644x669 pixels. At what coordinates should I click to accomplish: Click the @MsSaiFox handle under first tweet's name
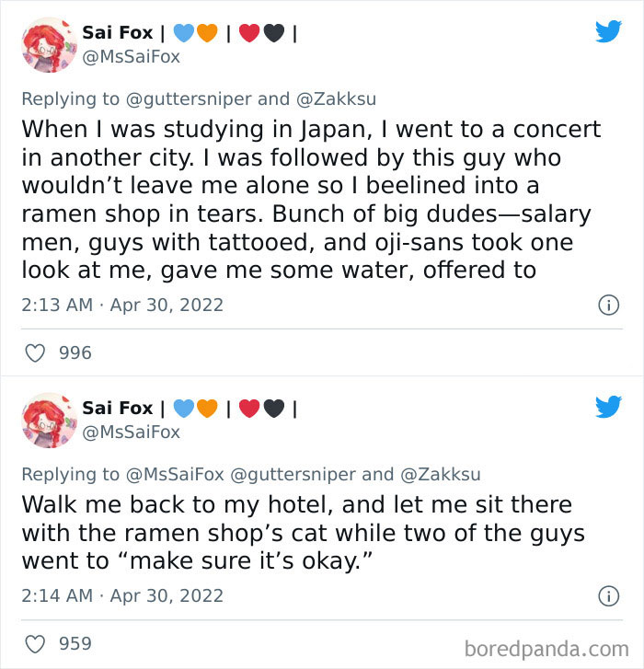(132, 57)
